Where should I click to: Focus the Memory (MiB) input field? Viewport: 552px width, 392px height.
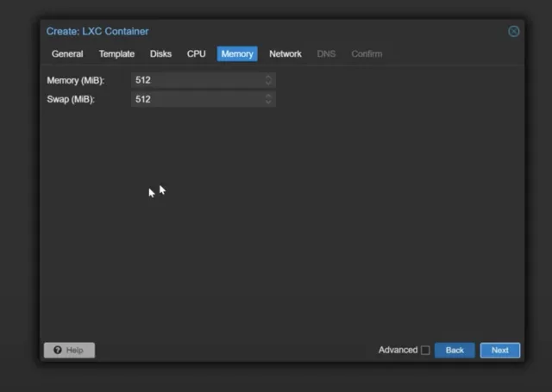(x=198, y=80)
